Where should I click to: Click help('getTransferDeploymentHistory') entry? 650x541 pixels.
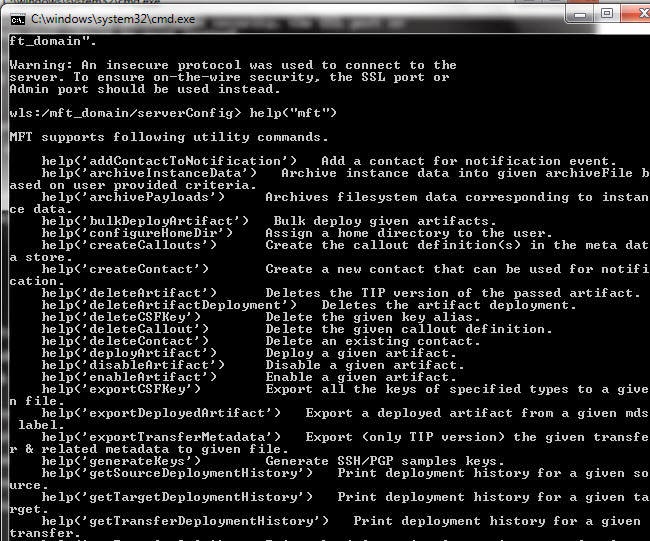(185, 522)
